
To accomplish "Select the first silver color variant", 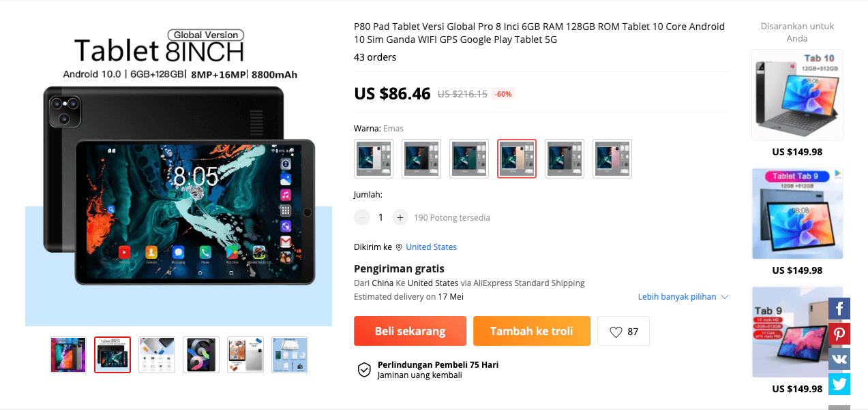I will point(374,159).
